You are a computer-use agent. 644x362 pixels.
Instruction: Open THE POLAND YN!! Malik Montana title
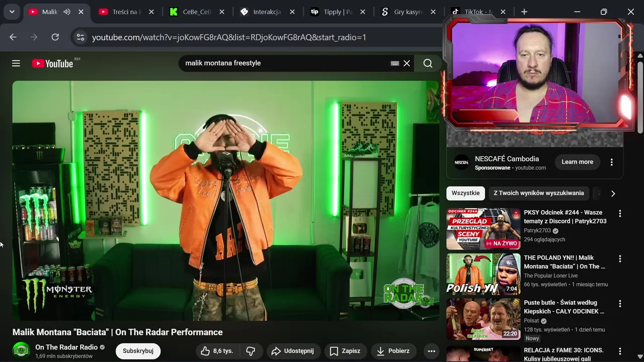click(x=565, y=262)
